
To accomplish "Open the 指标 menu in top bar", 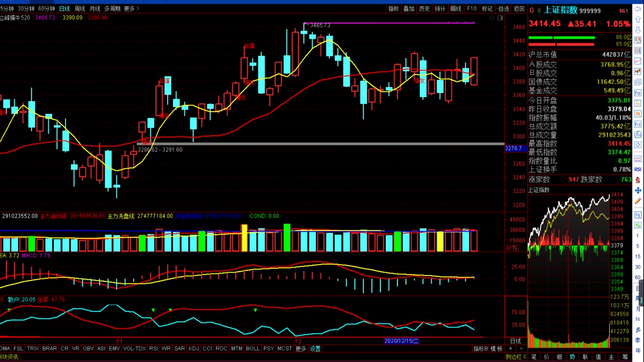I will tap(393, 9).
